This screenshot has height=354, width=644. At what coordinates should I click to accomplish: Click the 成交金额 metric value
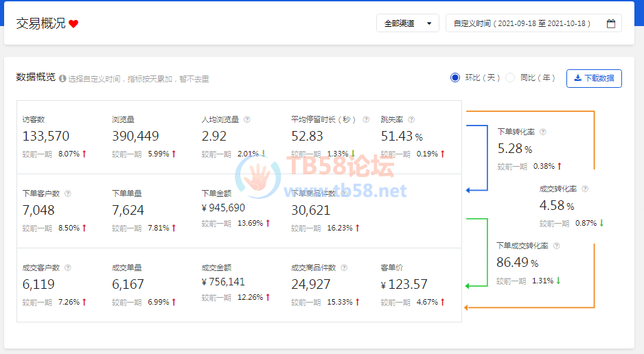click(x=223, y=282)
